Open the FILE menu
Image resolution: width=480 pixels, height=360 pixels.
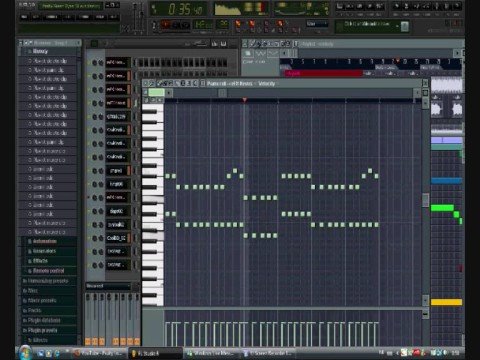pyautogui.click(x=24, y=17)
